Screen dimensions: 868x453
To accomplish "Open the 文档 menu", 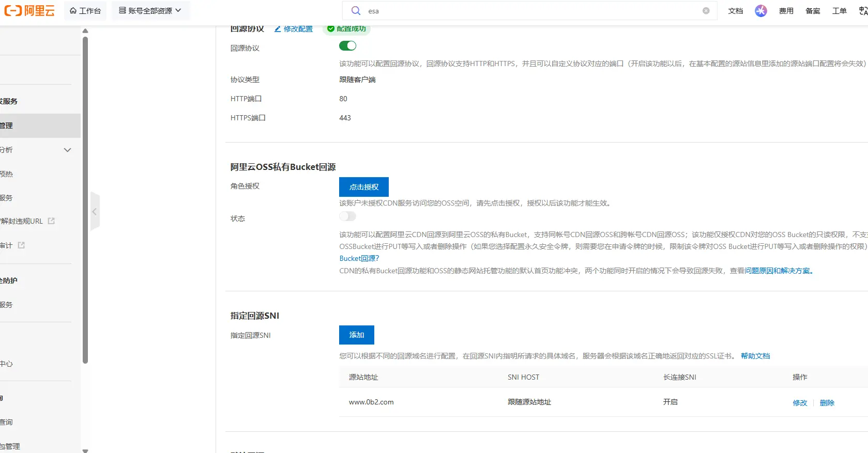I will click(x=735, y=11).
